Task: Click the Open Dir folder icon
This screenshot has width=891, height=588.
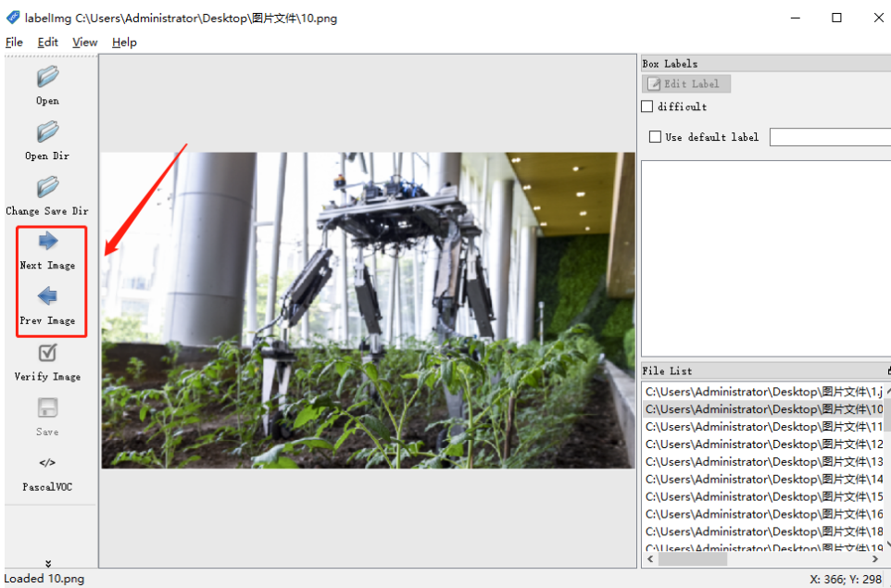Action: [x=48, y=131]
